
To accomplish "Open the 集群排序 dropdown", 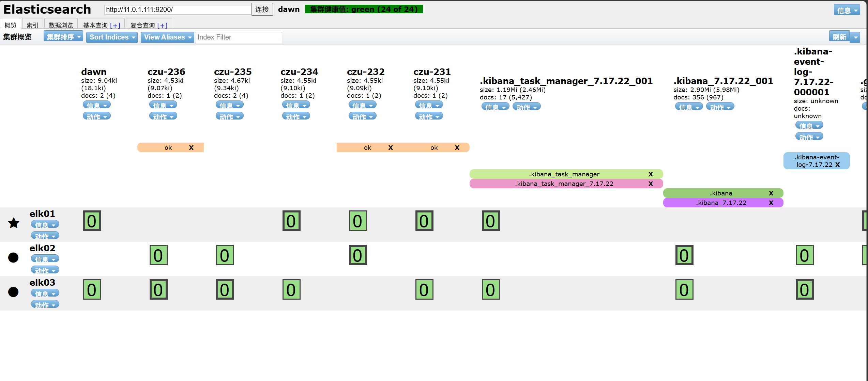I will pos(63,37).
